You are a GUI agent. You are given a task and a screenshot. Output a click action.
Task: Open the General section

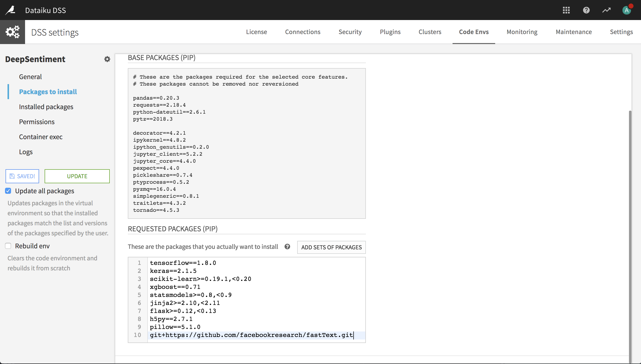click(x=30, y=77)
